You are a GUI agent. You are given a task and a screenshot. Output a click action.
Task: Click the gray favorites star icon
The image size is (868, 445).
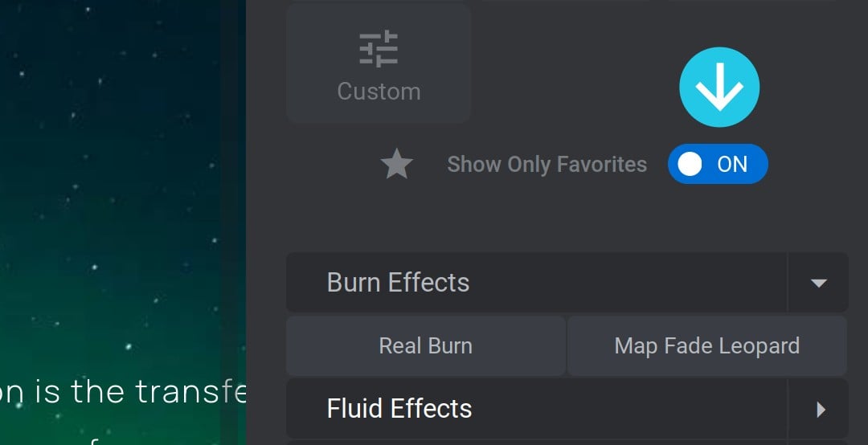point(397,165)
